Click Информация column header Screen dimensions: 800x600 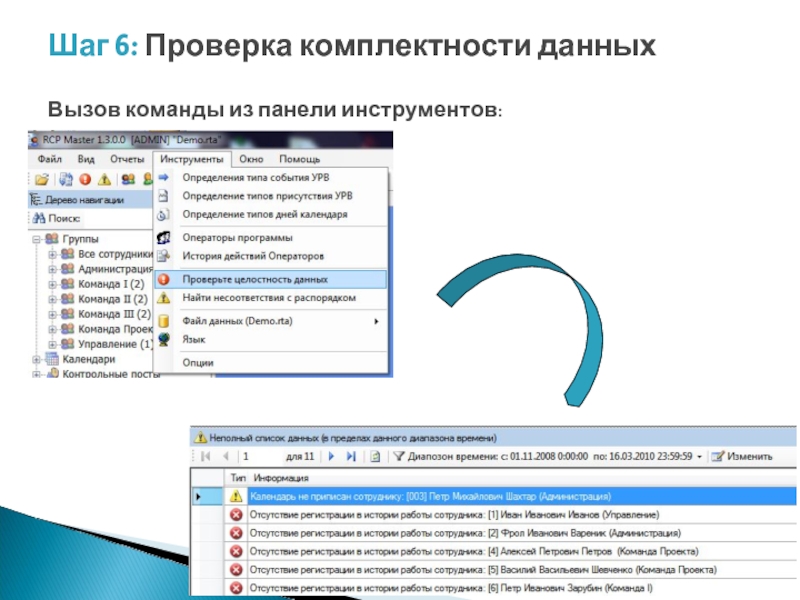281,478
